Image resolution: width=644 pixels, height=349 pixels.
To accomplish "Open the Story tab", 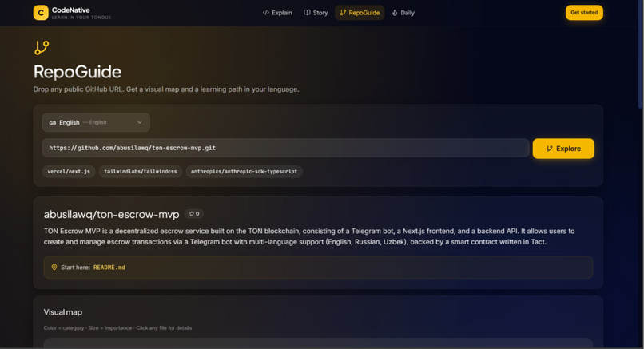I will click(x=316, y=13).
